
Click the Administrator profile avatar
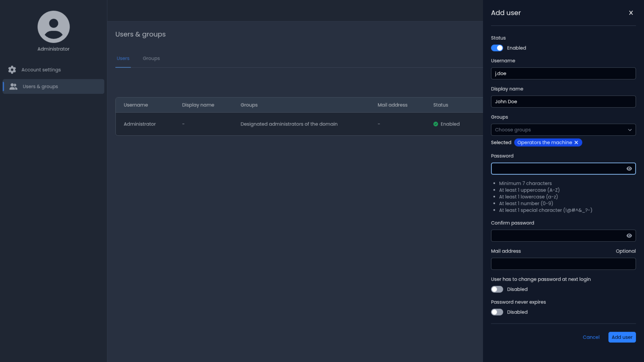54,27
